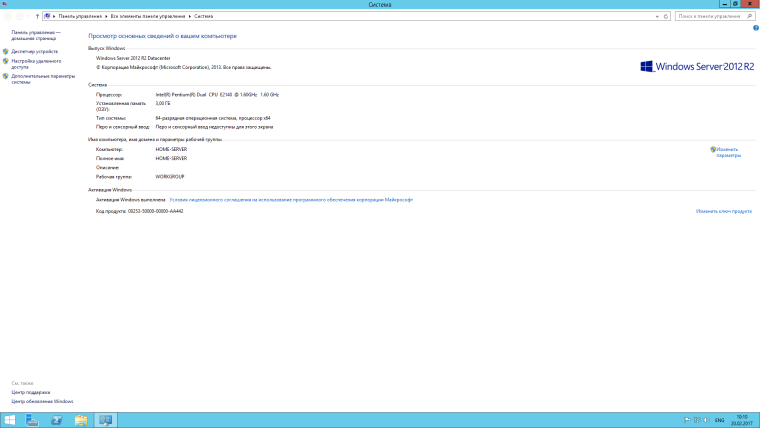Open the recent locations dropdown arrow
Screen dimensions: 760x428
30,17
